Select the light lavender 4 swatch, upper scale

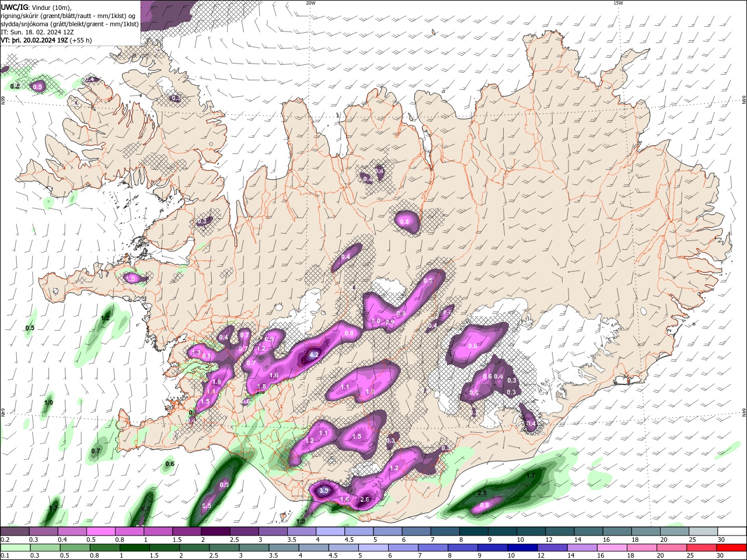coord(330,531)
